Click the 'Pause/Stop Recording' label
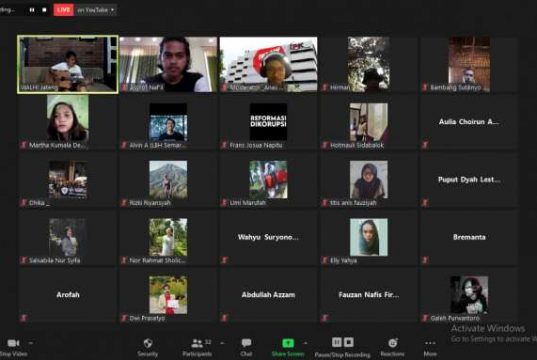This screenshot has width=537, height=360. coord(342,354)
